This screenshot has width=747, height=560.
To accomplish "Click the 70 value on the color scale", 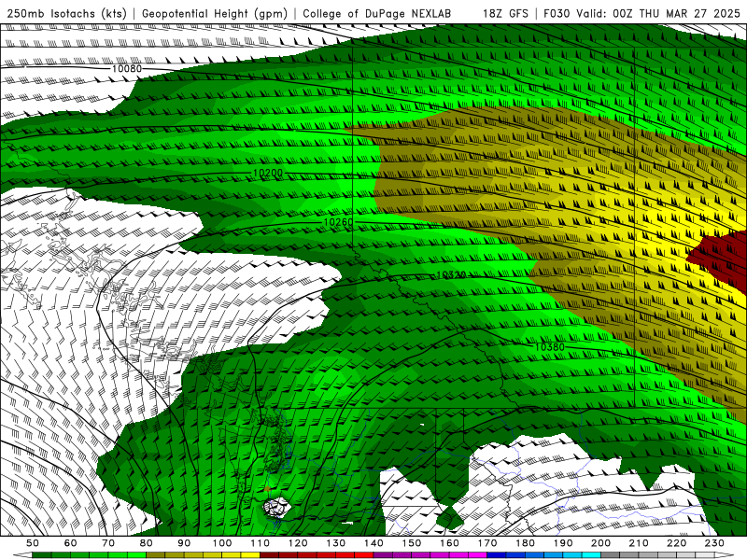I will [108, 543].
